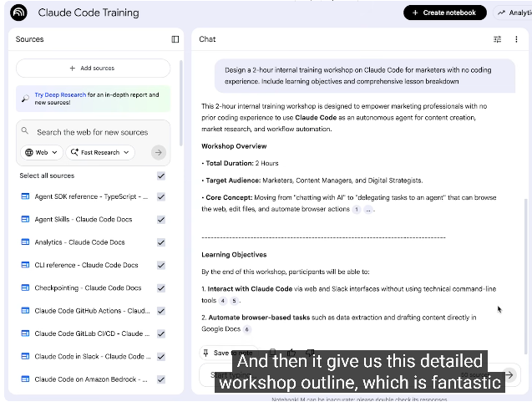Click the Sources panel scrollbar
This screenshot has height=407, width=532.
(x=181, y=103)
